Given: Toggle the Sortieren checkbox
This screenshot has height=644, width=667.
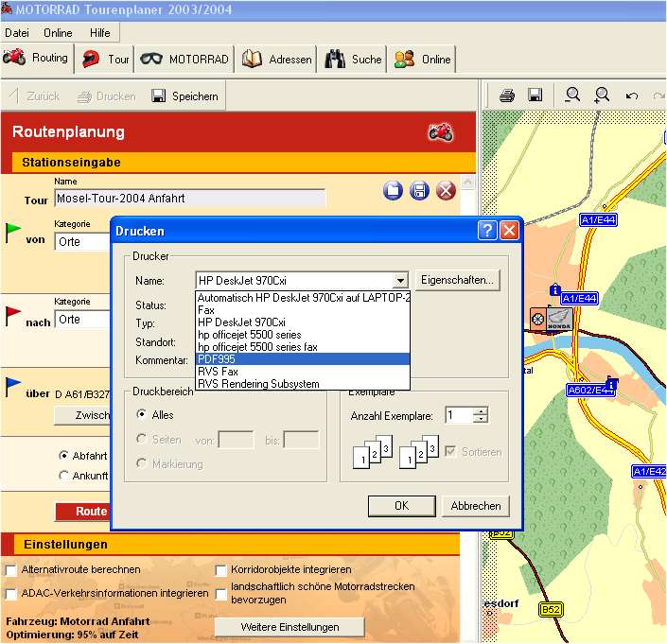Looking at the screenshot, I should 450,451.
